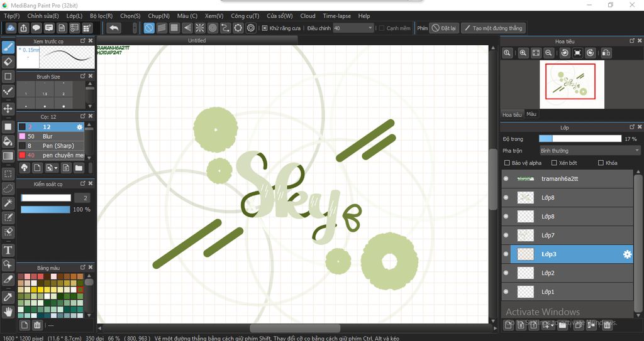Viewport: 644px width, 341px height.
Task: Hide the Lớp7 layer
Action: coord(506,235)
